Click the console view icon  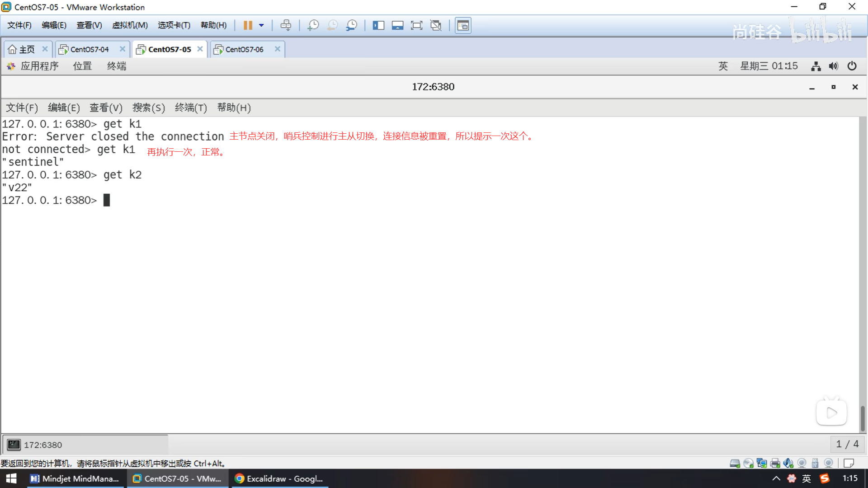[x=463, y=25]
